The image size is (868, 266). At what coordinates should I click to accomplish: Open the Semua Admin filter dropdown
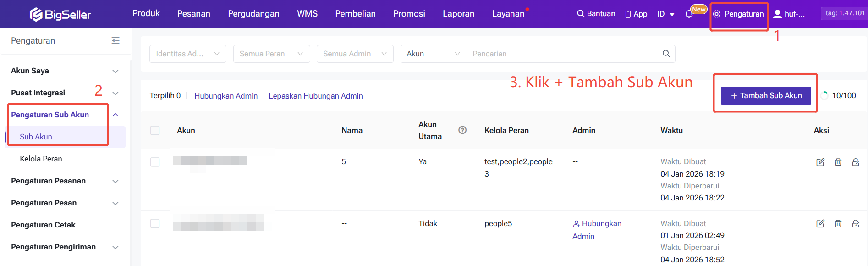[x=355, y=54]
